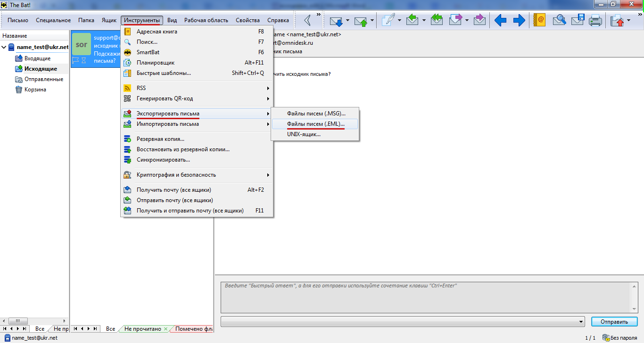644x343 pixels.
Task: Select SmartBat menu entry
Action: point(197,52)
